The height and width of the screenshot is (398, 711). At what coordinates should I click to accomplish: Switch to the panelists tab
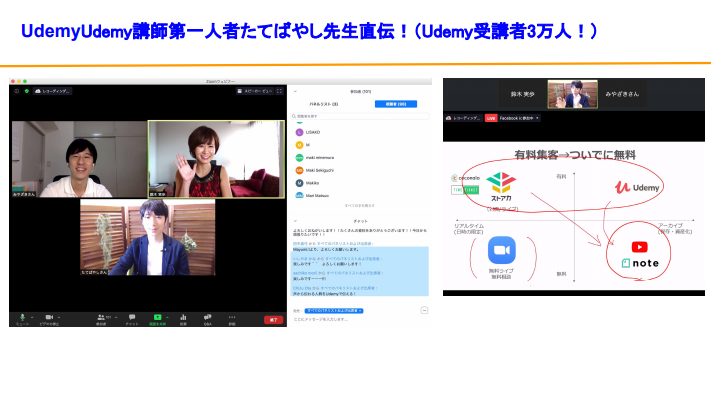324,104
